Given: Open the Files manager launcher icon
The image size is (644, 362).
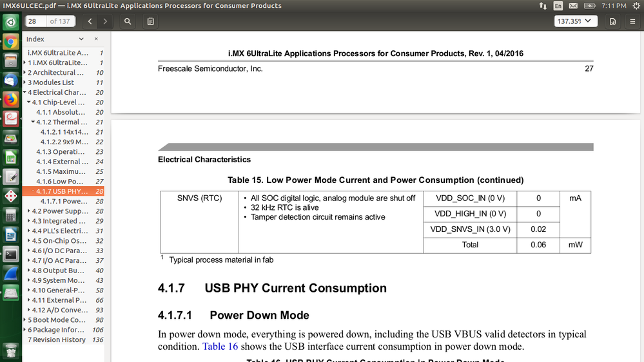Looking at the screenshot, I should click(11, 61).
